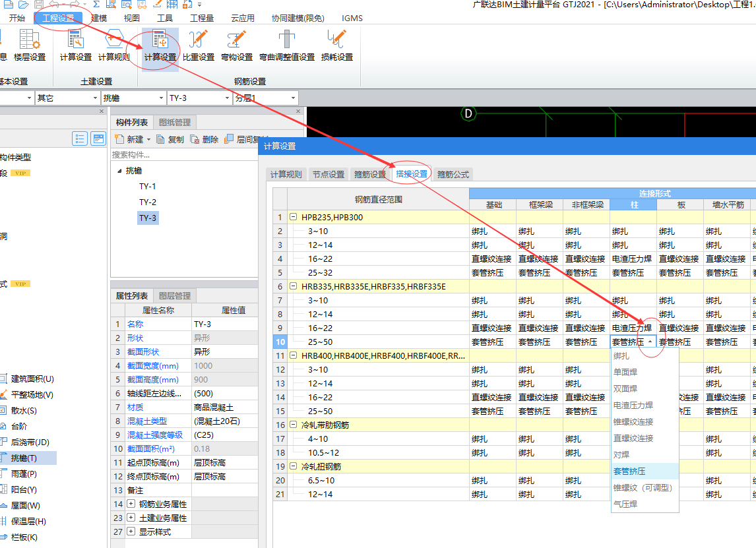Collapse the HRB335,HRB335E group row
Image resolution: width=756 pixels, height=548 pixels.
click(293, 286)
